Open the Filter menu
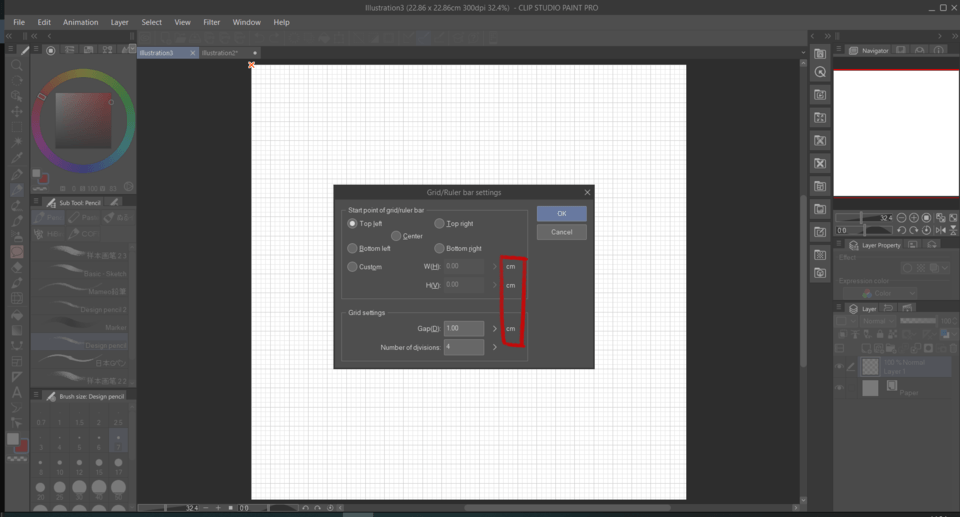Screen dimensions: 960x517 click(x=211, y=22)
